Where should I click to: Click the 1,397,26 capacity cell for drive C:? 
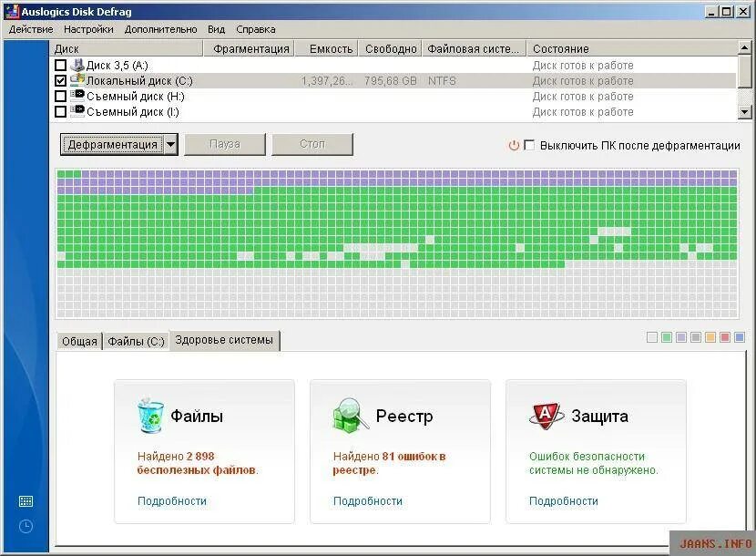(x=326, y=80)
